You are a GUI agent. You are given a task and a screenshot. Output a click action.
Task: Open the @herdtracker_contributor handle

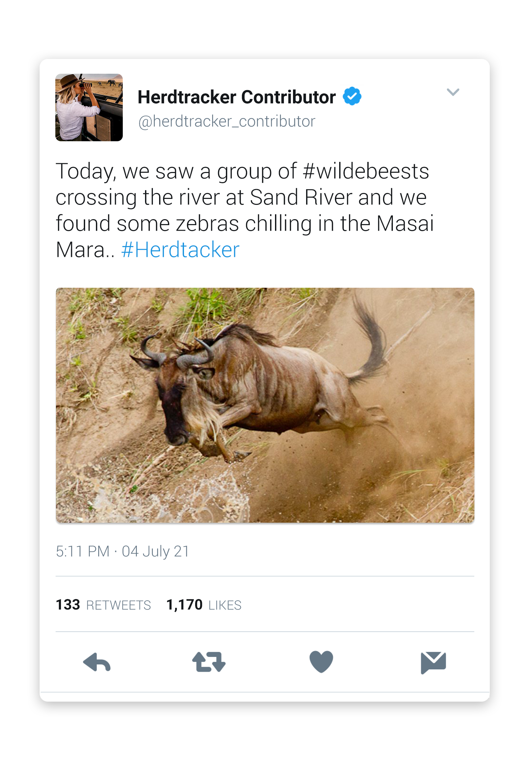click(227, 121)
